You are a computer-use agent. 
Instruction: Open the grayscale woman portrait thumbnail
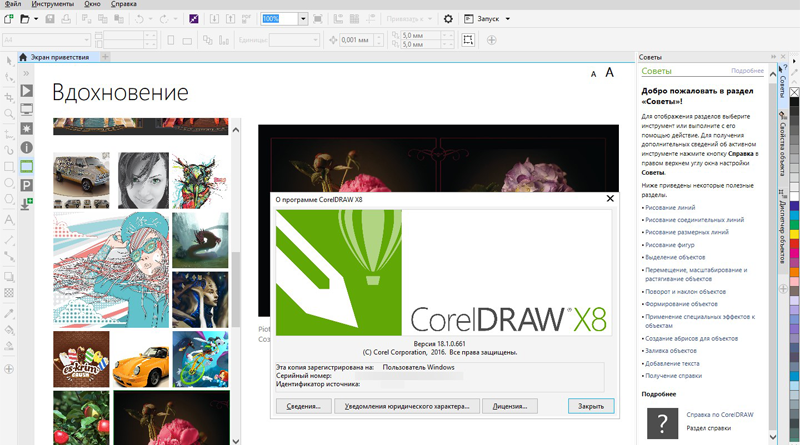[143, 180]
